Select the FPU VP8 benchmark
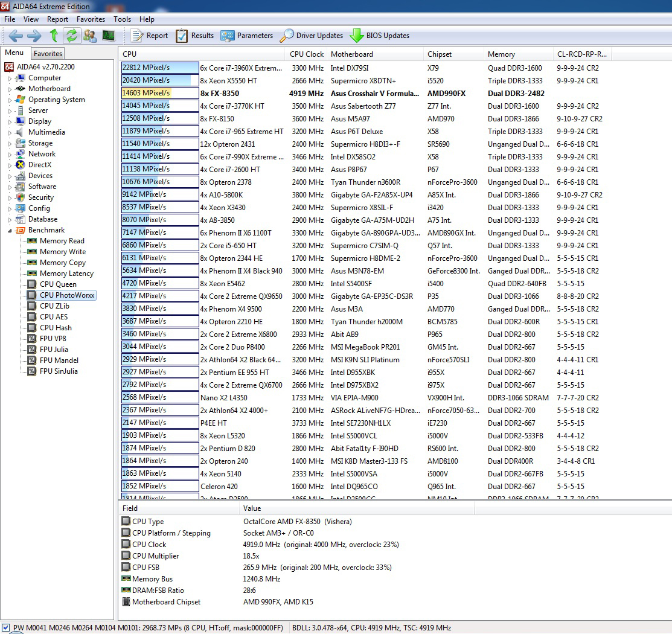672x634 pixels. 46,339
